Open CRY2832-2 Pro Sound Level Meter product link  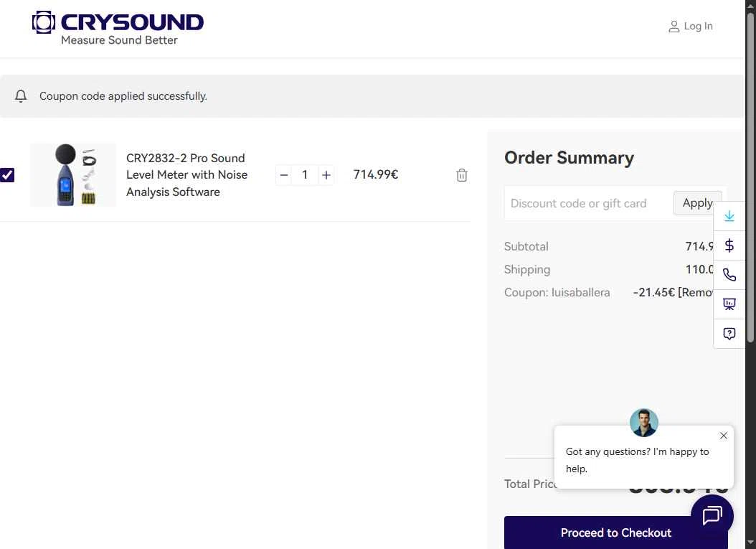(186, 174)
